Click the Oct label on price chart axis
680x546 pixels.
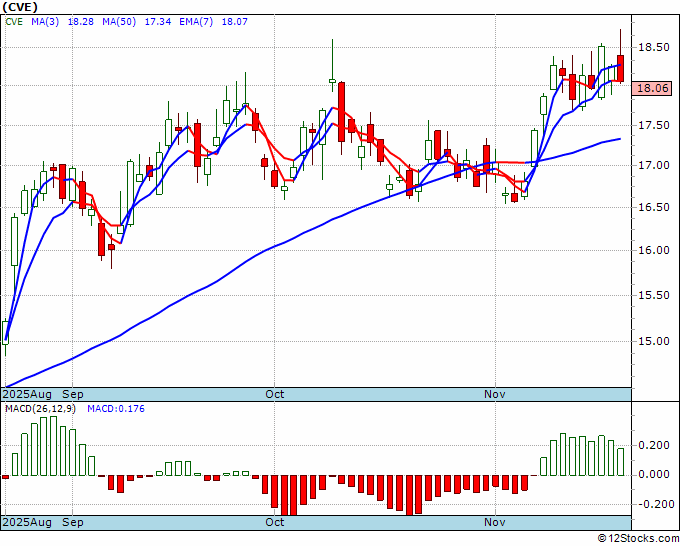[275, 394]
